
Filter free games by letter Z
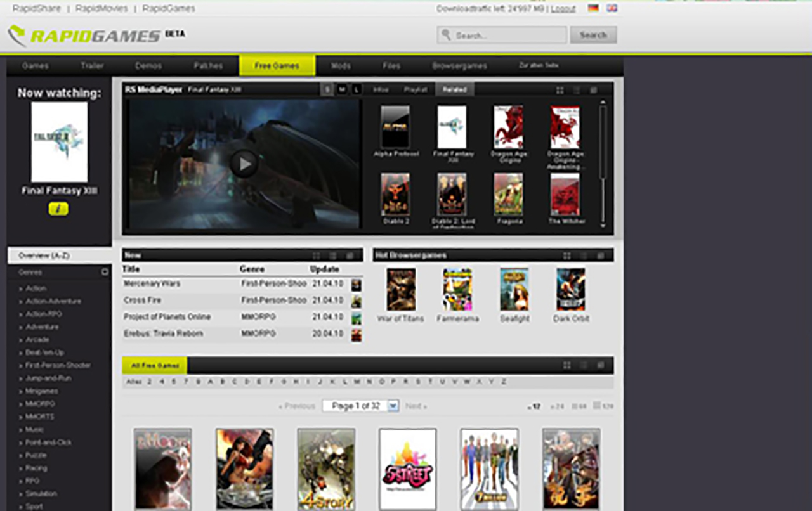coord(504,382)
